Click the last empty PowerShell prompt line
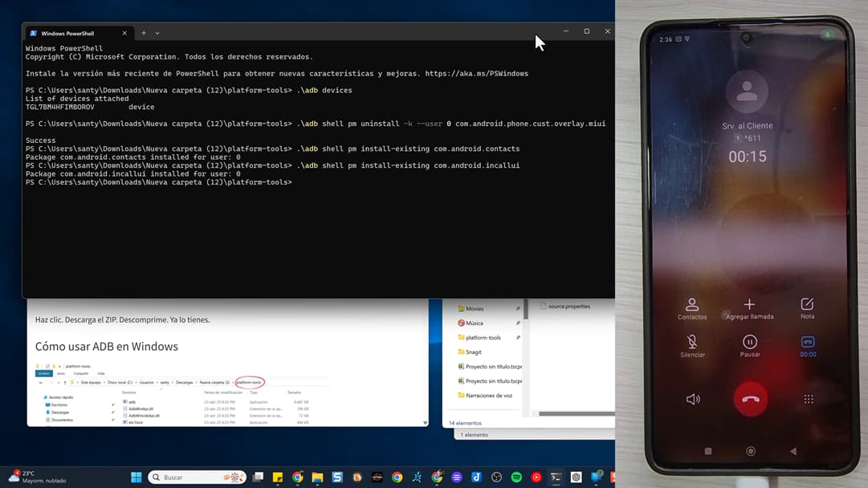Image resolution: width=868 pixels, height=488 pixels. pos(158,182)
